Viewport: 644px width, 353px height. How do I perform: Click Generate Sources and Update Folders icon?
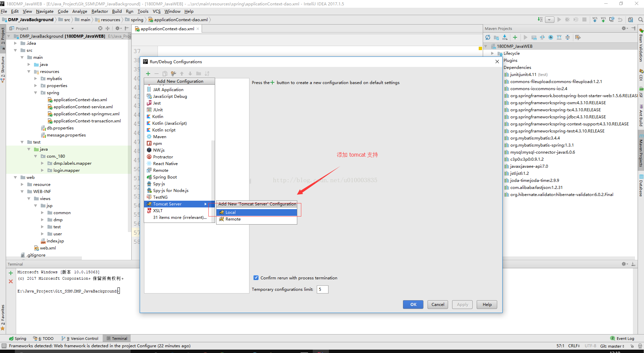click(496, 37)
